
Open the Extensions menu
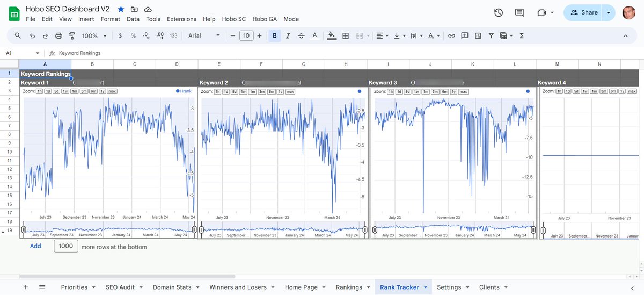coord(181,19)
